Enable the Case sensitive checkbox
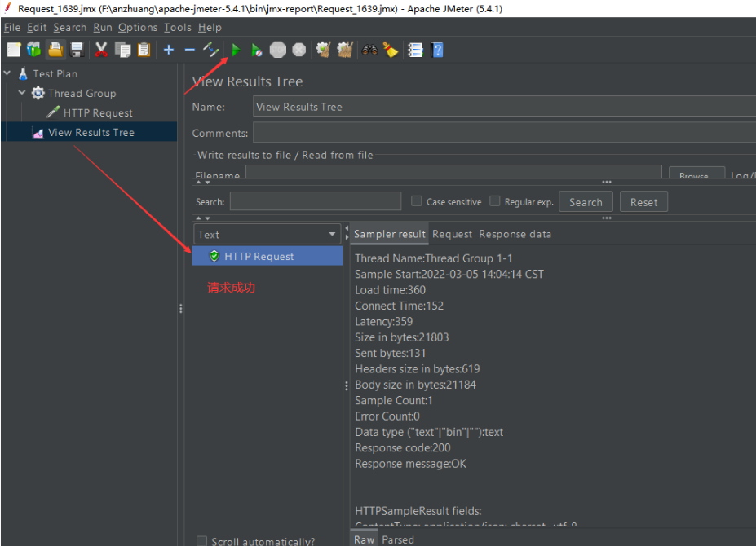Image resolution: width=756 pixels, height=546 pixels. click(x=416, y=201)
